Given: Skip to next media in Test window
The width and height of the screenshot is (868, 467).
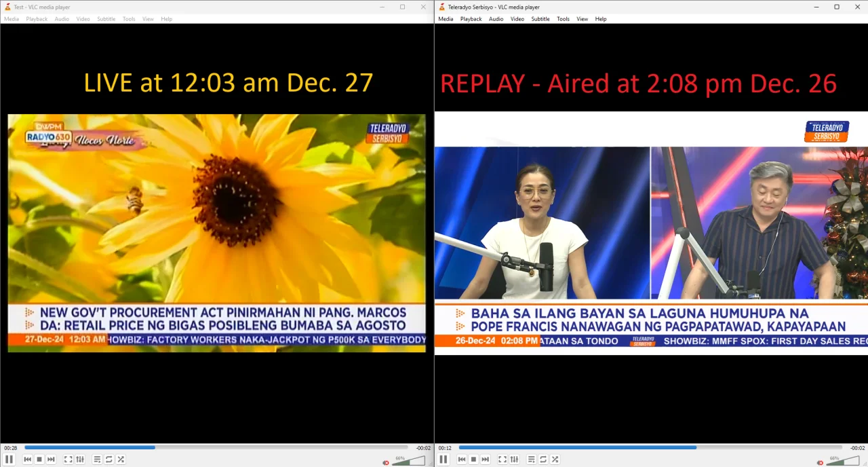Looking at the screenshot, I should 51,460.
